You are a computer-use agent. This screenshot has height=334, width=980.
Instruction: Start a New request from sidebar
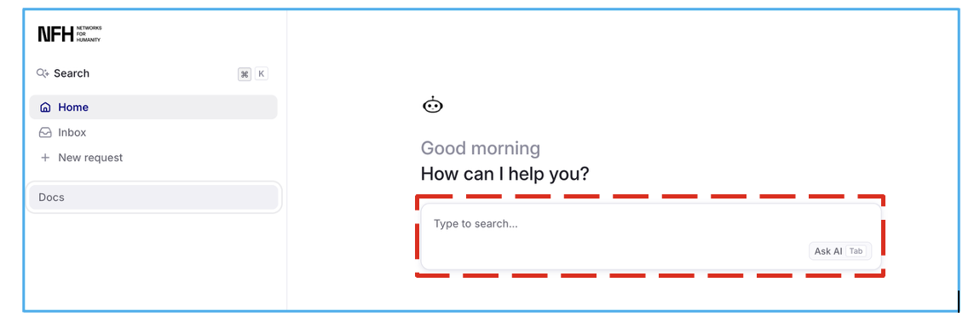[x=153, y=158]
